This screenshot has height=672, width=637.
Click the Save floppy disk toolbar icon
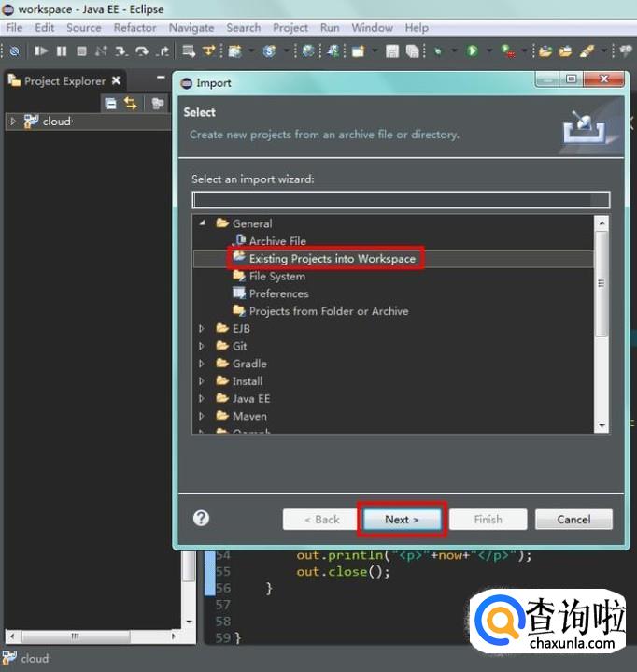click(x=392, y=51)
